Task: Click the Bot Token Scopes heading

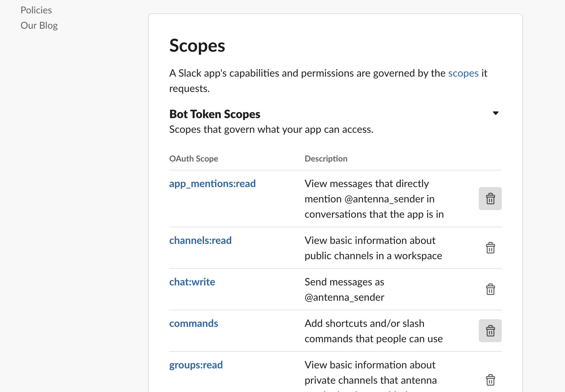Action: [215, 114]
